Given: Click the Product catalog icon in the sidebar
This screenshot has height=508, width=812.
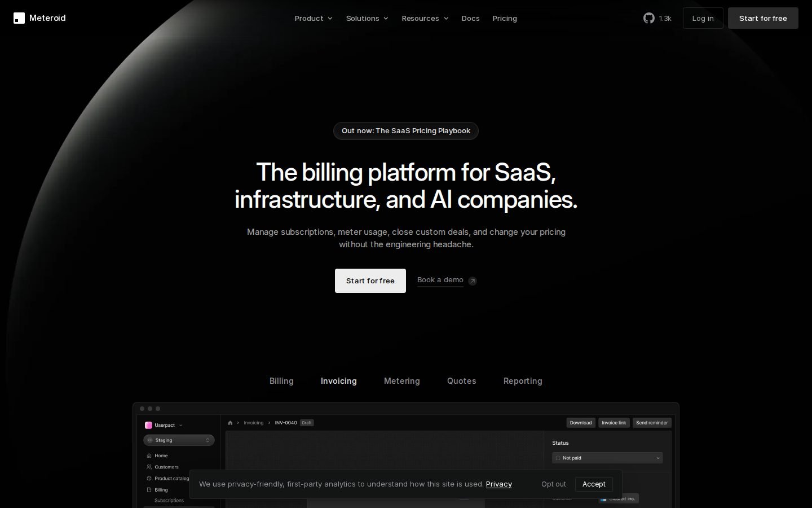Looking at the screenshot, I should click(149, 478).
